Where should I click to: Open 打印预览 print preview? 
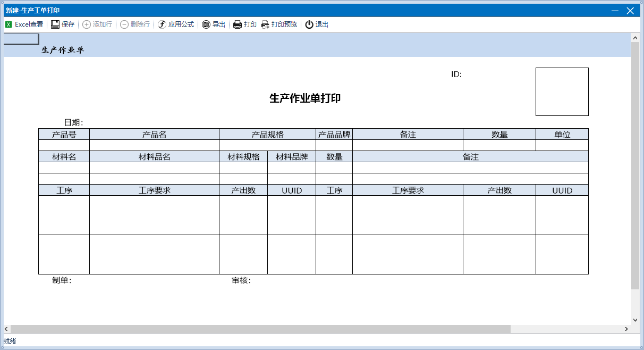pyautogui.click(x=279, y=24)
